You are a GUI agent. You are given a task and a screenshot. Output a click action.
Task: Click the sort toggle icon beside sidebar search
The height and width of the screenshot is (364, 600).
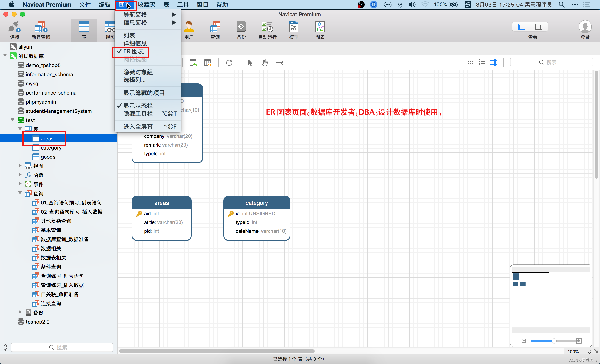pyautogui.click(x=5, y=347)
